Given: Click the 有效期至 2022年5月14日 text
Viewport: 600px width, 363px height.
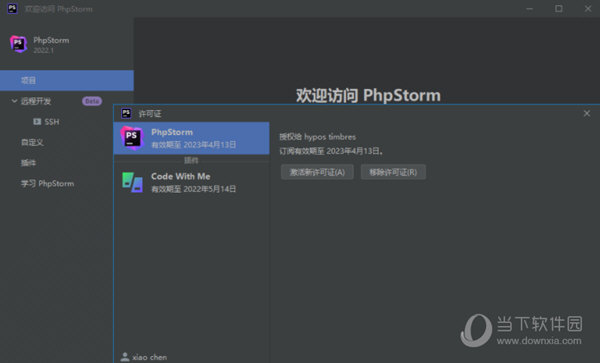Looking at the screenshot, I should (x=194, y=189).
